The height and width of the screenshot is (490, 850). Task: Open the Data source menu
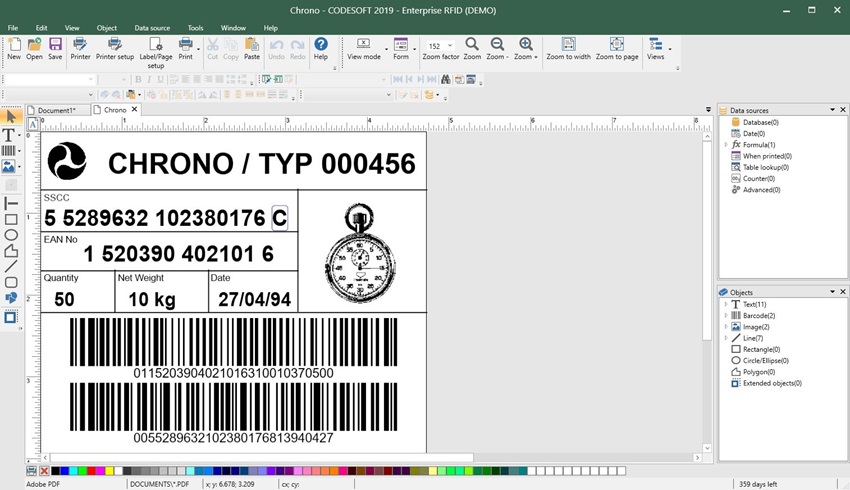pyautogui.click(x=152, y=28)
